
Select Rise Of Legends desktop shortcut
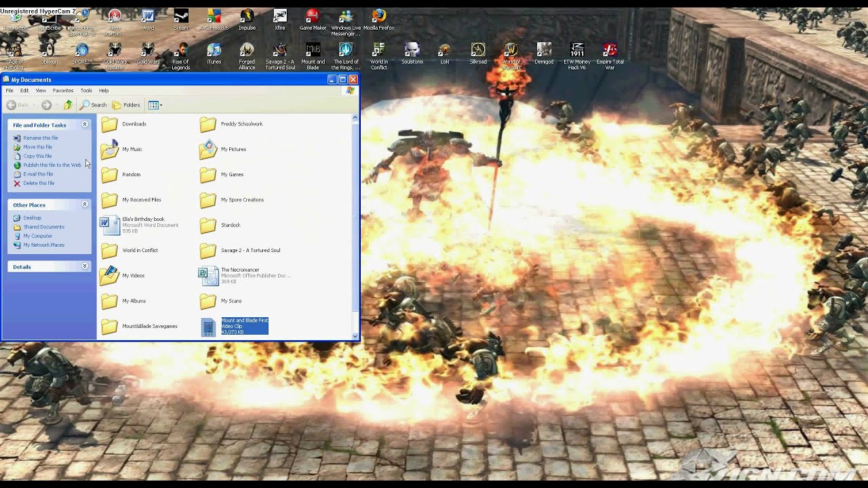(x=180, y=56)
